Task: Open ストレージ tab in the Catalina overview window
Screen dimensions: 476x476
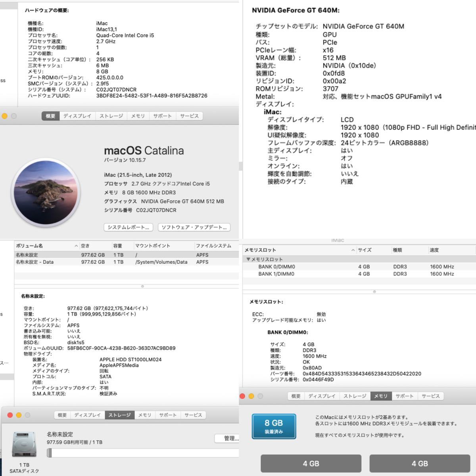Action: (111, 116)
